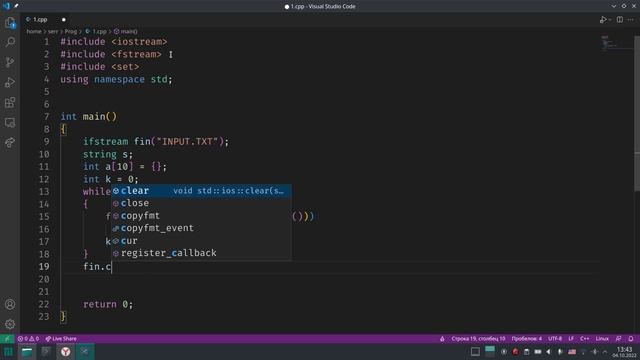Open Source Control view
This screenshot has width=640, height=360.
(10, 62)
